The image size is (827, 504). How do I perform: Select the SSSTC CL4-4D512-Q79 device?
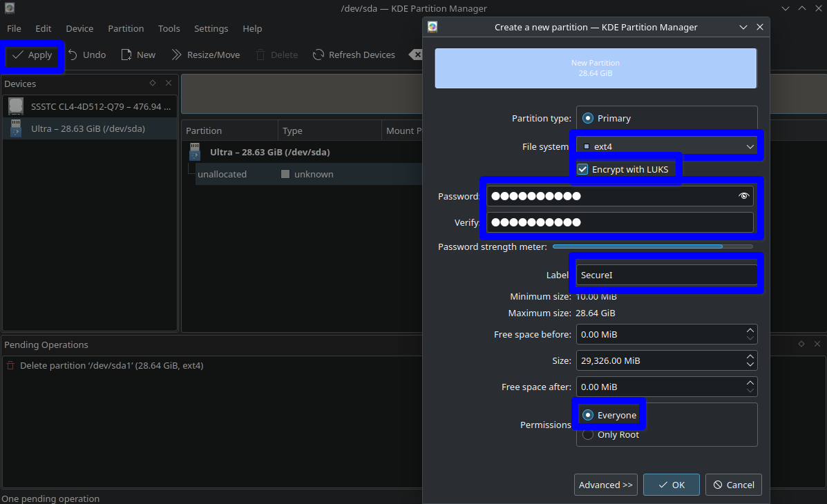pyautogui.click(x=90, y=106)
